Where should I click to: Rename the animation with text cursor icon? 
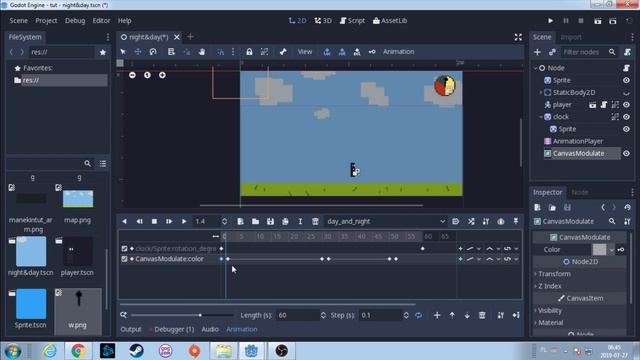(x=300, y=221)
